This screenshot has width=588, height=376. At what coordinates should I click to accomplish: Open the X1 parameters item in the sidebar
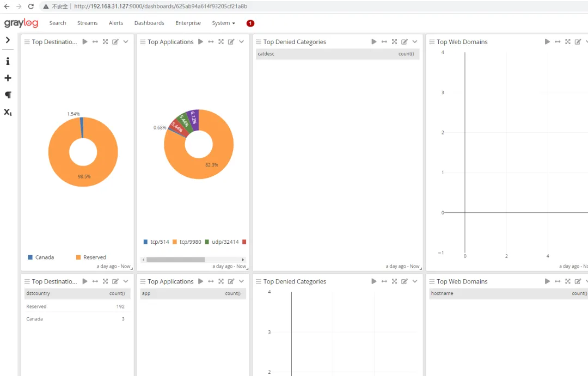pyautogui.click(x=8, y=112)
